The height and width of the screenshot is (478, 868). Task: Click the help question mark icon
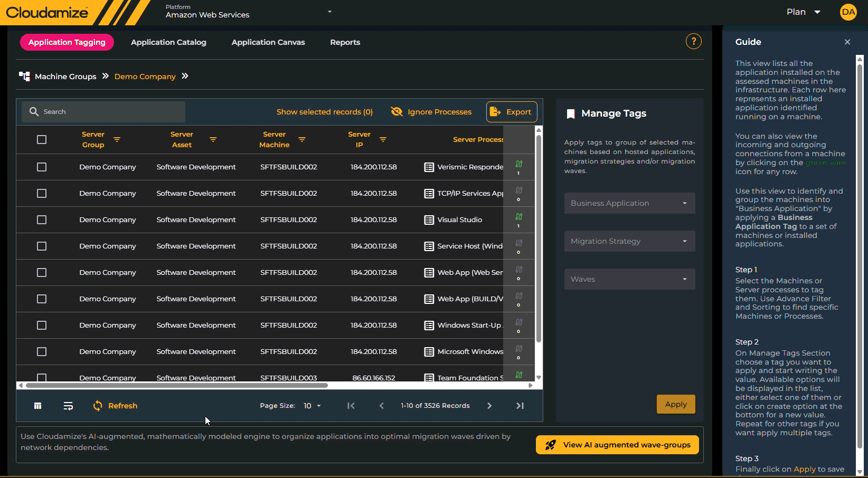[693, 41]
